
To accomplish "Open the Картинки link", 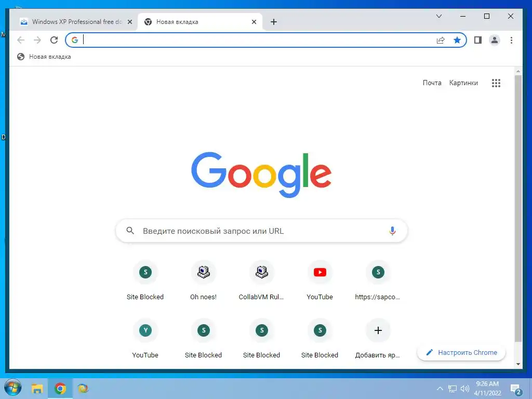I will point(463,83).
